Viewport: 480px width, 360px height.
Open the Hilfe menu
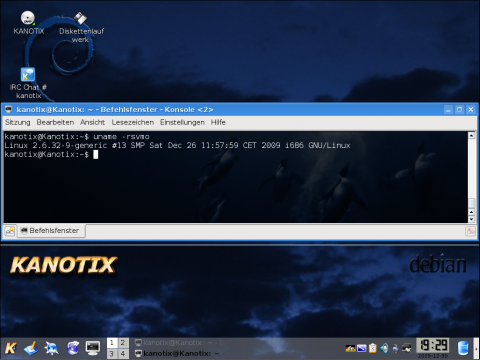tap(218, 122)
